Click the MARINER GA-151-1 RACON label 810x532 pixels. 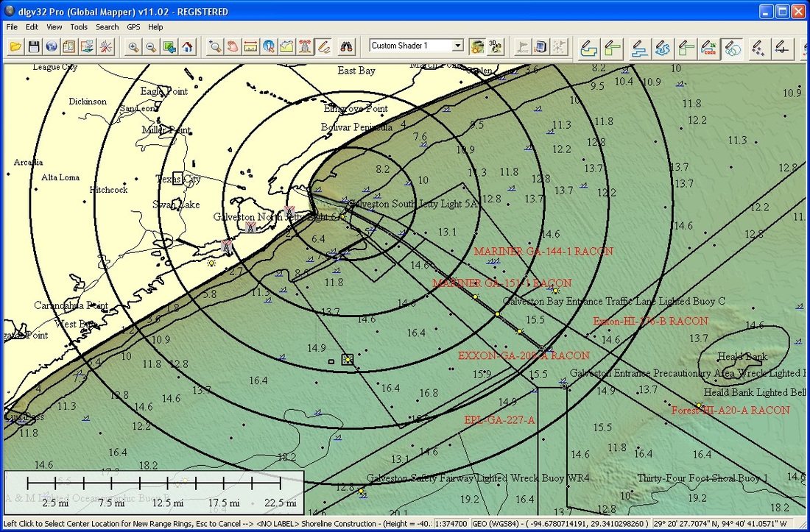pyautogui.click(x=502, y=283)
